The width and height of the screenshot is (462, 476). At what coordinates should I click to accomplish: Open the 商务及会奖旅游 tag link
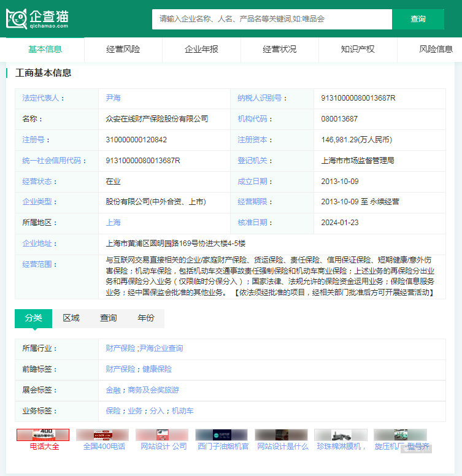(153, 390)
